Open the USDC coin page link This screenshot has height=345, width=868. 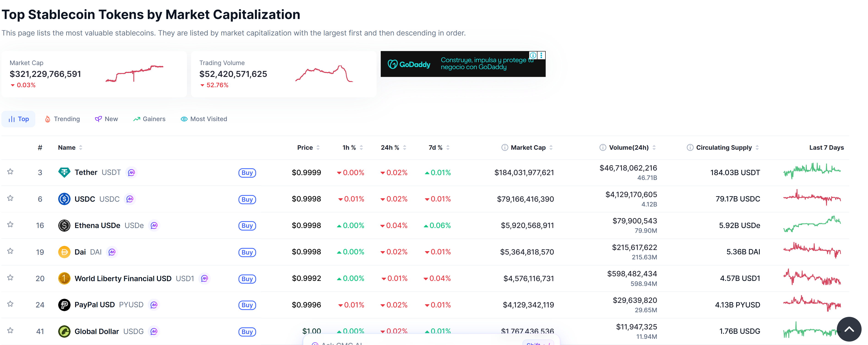coord(85,198)
